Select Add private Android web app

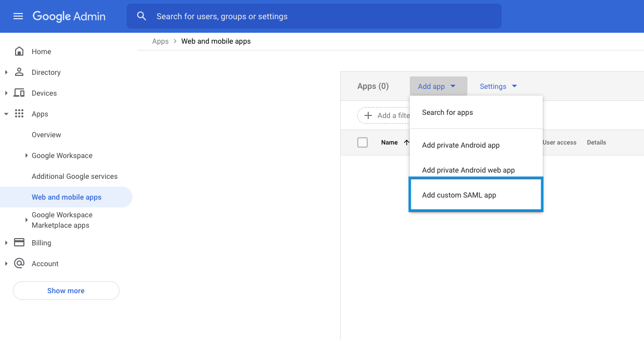468,170
